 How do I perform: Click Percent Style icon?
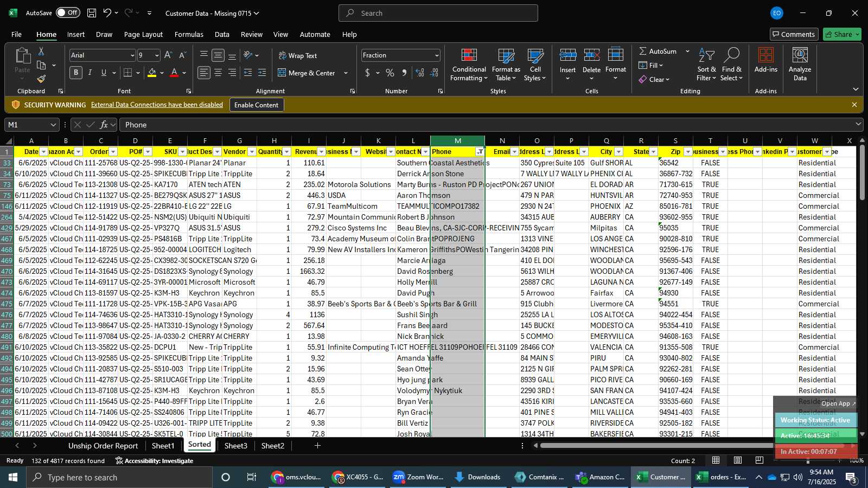390,73
